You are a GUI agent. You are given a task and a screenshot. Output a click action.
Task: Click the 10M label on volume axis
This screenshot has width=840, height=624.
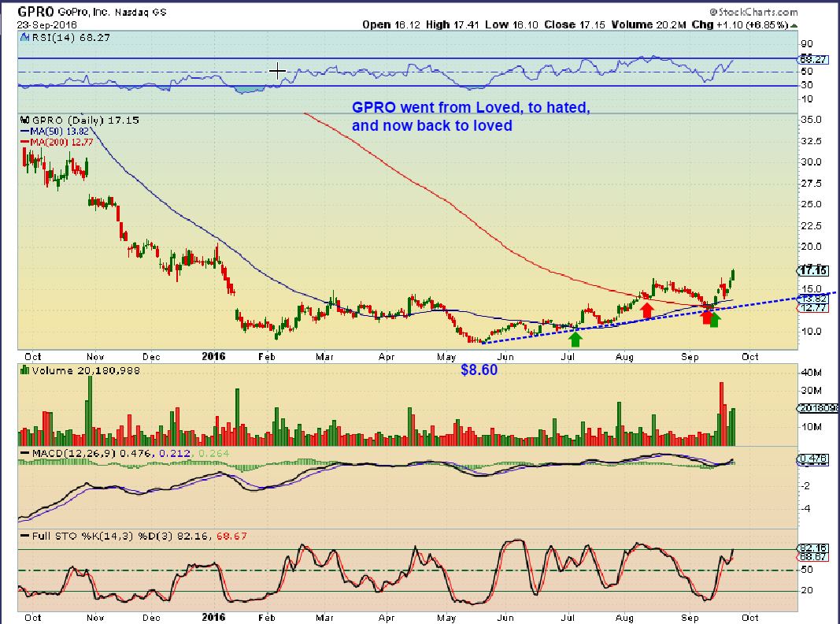pyautogui.click(x=811, y=427)
